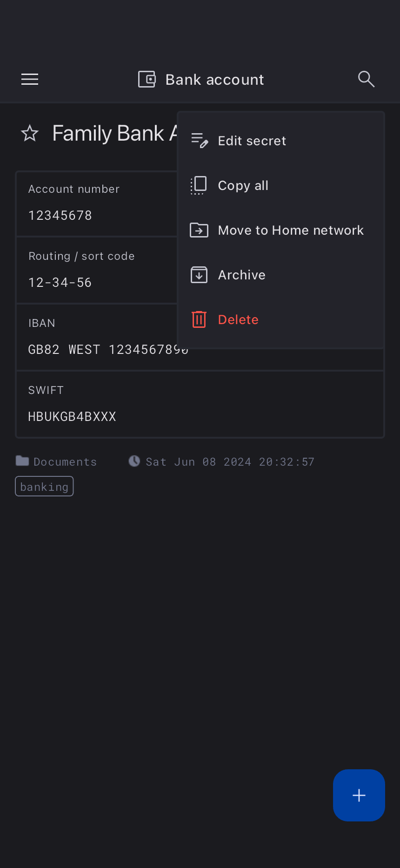Toggle the favorite star for Family Bank
The height and width of the screenshot is (868, 400).
click(30, 134)
